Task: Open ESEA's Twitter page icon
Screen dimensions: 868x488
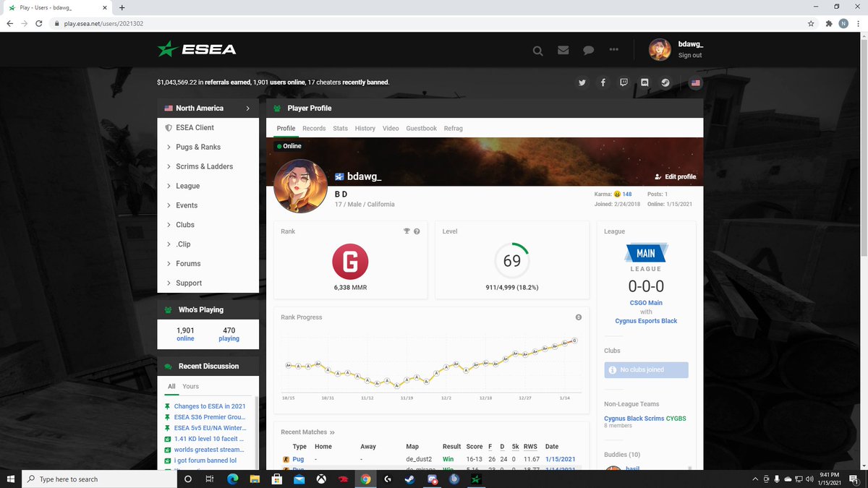Action: pyautogui.click(x=582, y=82)
